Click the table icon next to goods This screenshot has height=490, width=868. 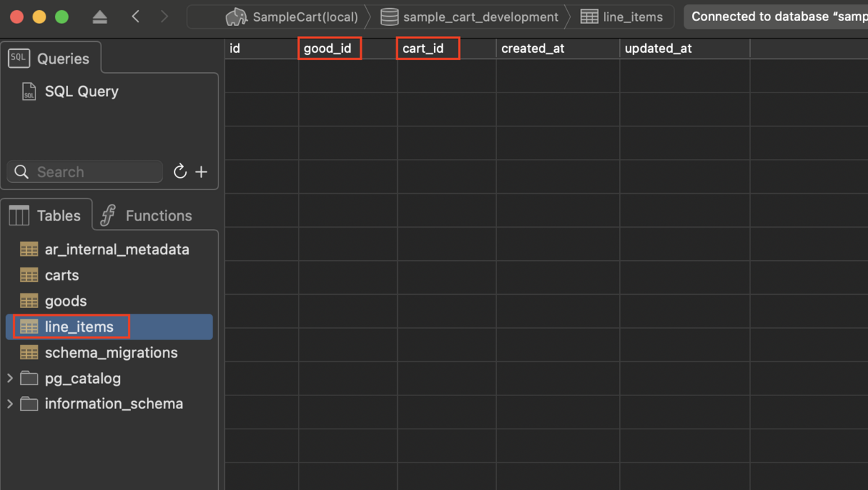point(29,301)
